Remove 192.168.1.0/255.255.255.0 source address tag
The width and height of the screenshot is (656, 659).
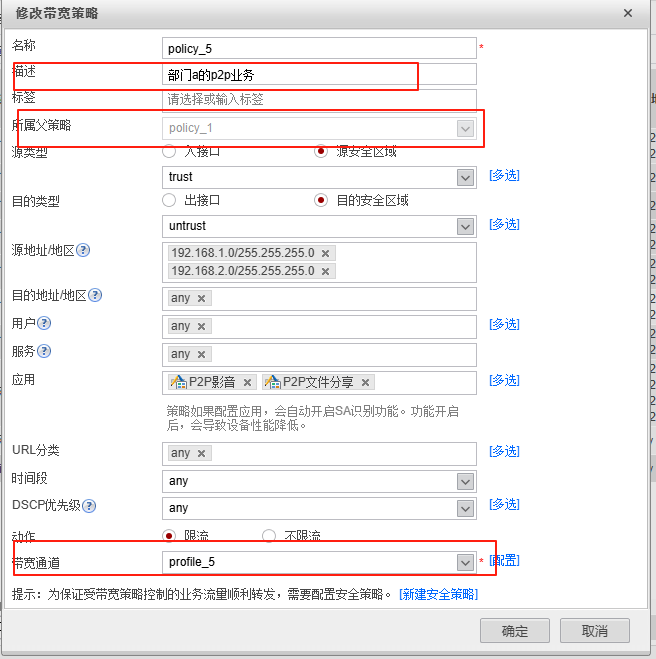[325, 253]
